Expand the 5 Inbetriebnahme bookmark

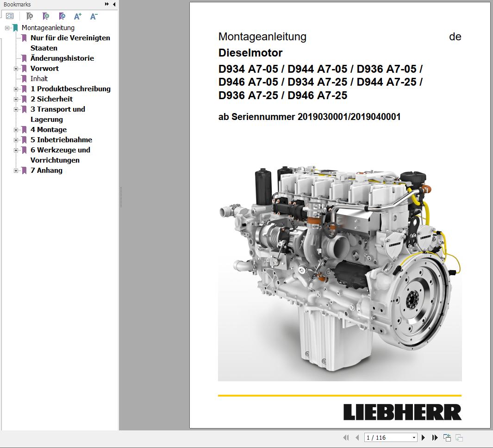coord(16,140)
